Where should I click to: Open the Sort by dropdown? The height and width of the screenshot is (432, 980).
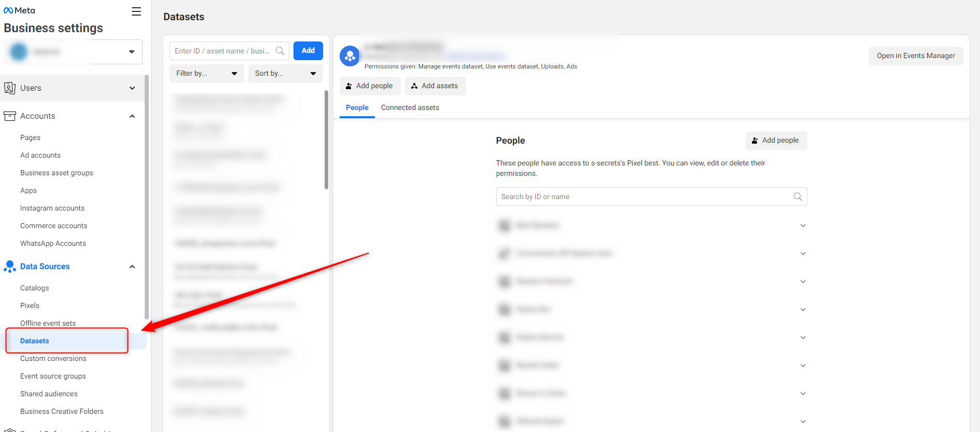click(x=285, y=74)
